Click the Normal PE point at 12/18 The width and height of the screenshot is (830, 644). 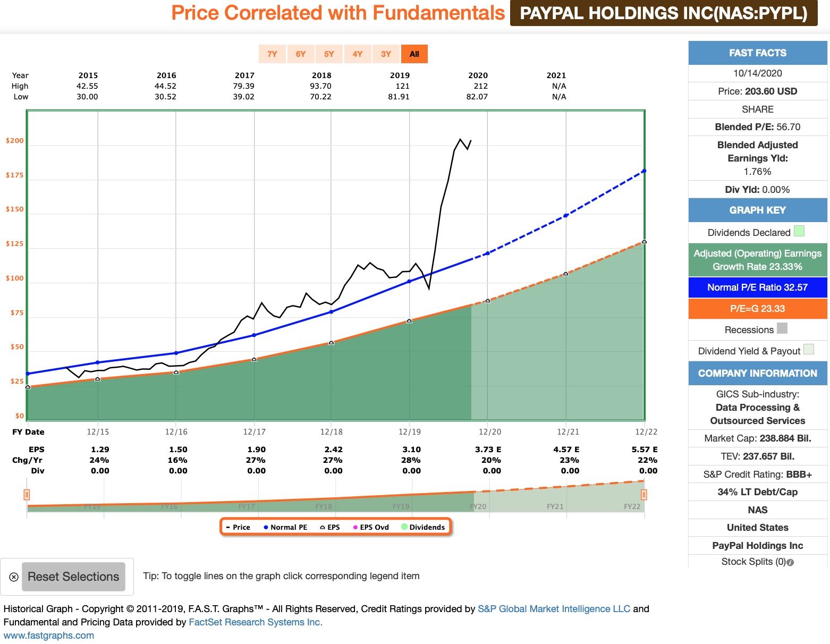331,312
